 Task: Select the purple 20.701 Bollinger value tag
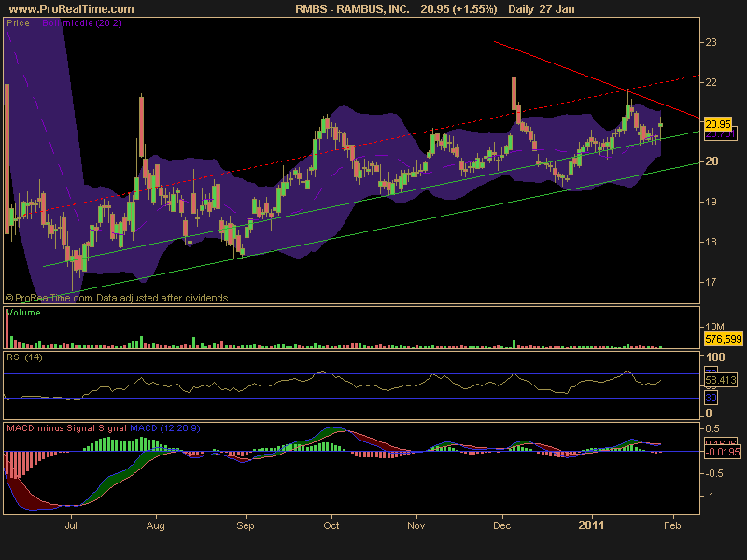721,134
